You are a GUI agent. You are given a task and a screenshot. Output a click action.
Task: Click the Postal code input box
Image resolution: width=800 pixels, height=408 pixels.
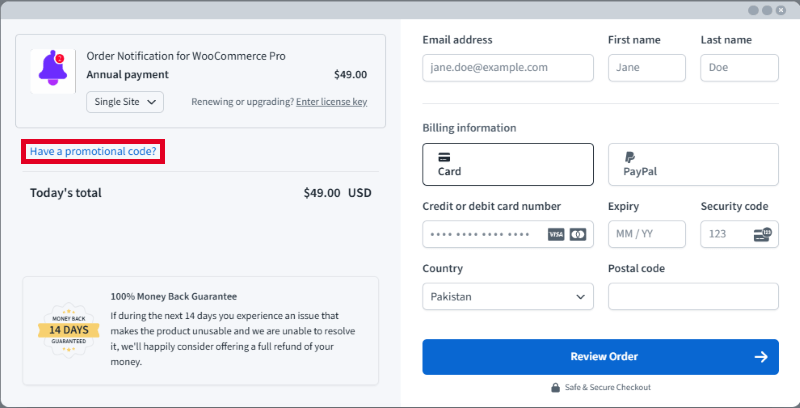click(x=693, y=297)
